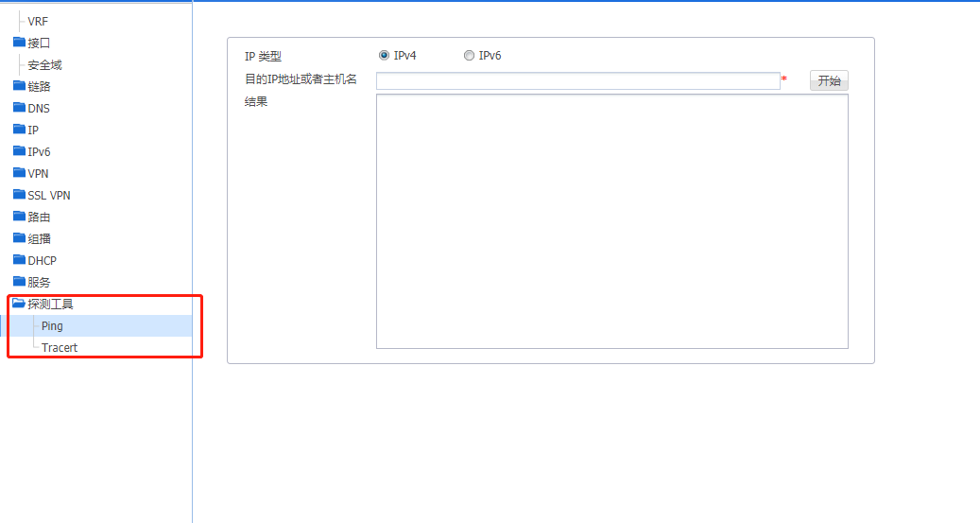This screenshot has height=523, width=980.
Task: Select the IPv4 radio button
Action: pyautogui.click(x=384, y=56)
